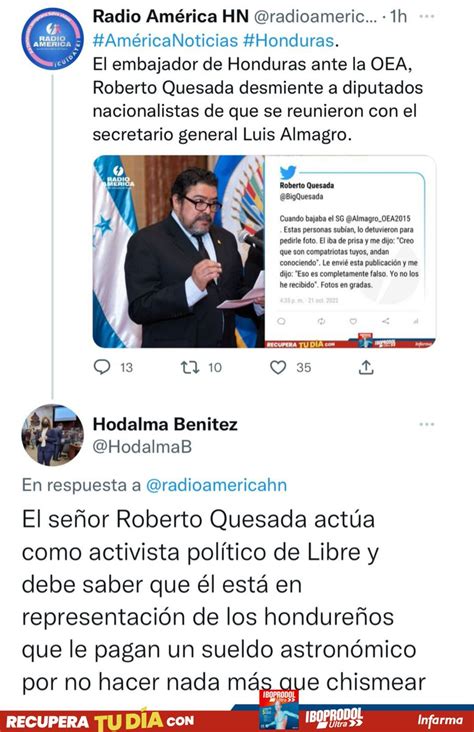Screen dimensions: 474x732
Task: Open the @HodalmaB handle
Action: [142, 447]
